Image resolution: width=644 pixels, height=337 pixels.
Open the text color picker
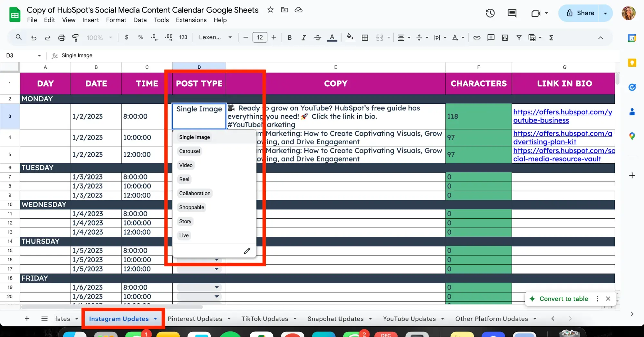click(x=332, y=37)
